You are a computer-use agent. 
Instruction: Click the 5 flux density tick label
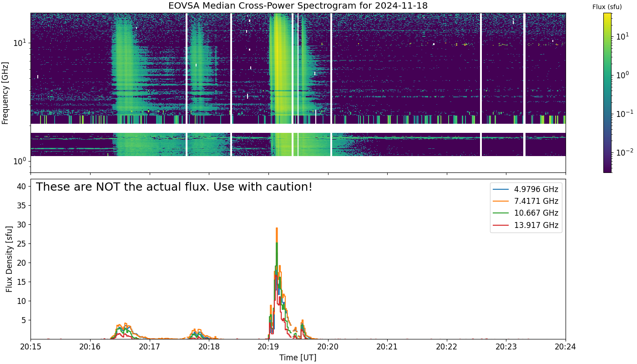[25, 320]
